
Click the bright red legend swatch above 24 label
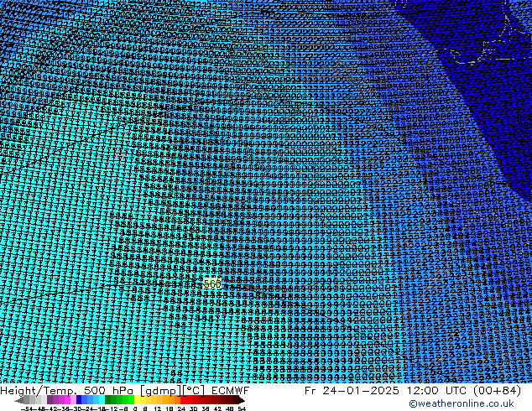pos(183,400)
